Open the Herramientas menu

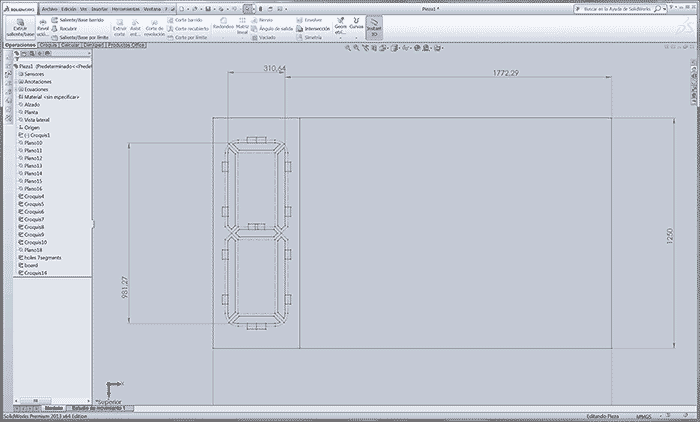[x=125, y=9]
